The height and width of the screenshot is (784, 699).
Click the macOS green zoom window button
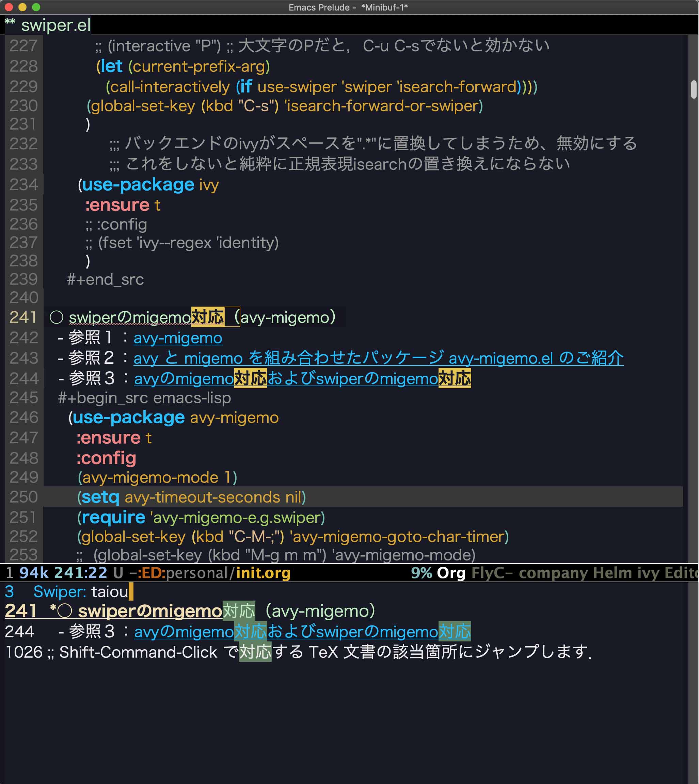click(36, 7)
